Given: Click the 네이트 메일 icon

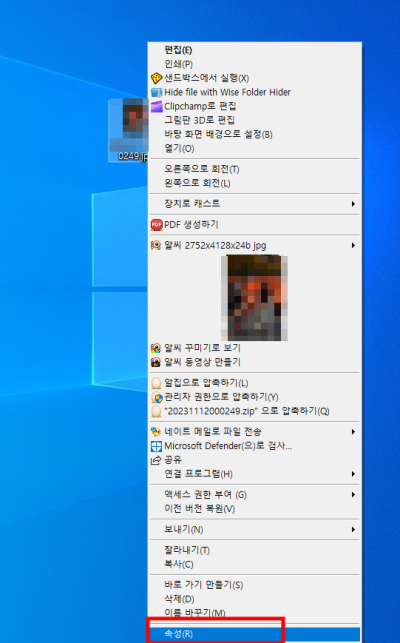Looking at the screenshot, I should pos(156,432).
